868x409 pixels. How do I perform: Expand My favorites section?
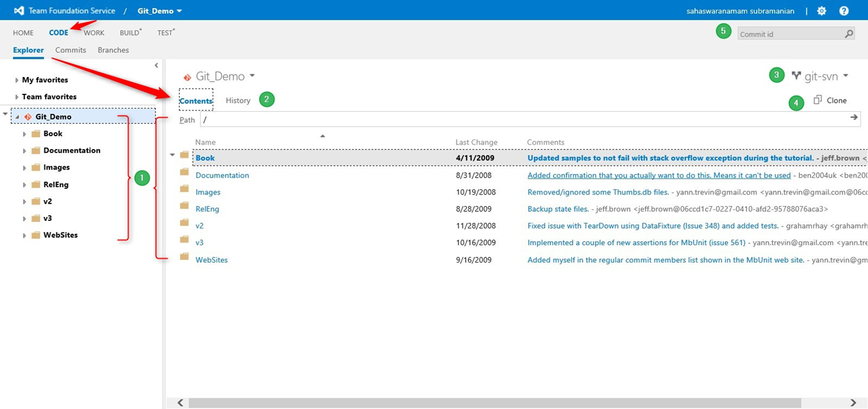(17, 80)
